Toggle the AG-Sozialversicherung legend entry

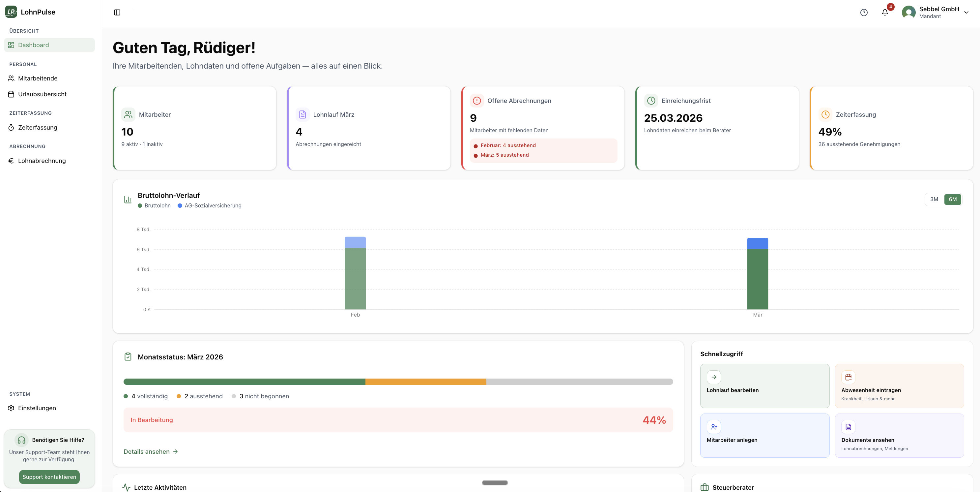(209, 206)
